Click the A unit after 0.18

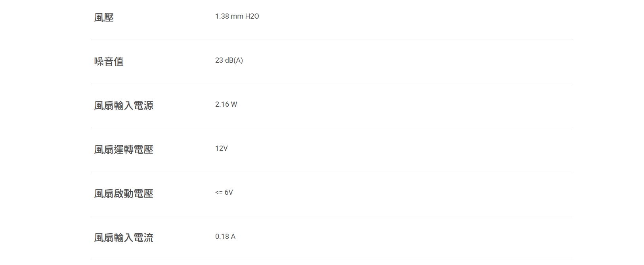[233, 236]
